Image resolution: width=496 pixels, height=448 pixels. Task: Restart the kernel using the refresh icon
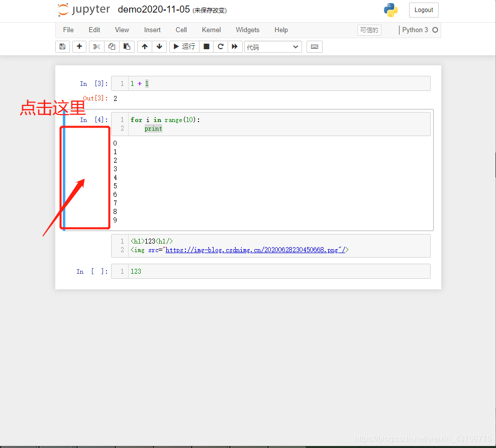click(221, 46)
